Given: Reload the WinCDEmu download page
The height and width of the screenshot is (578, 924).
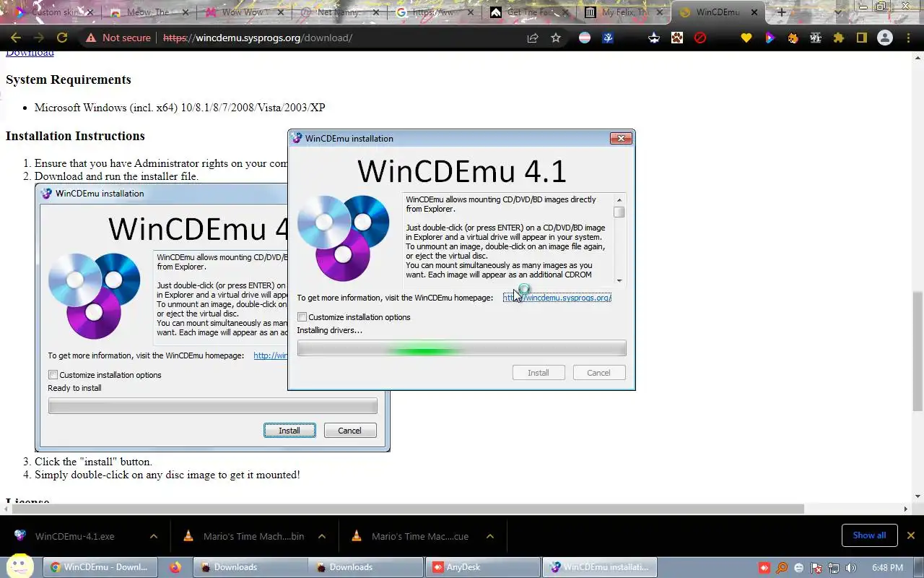Looking at the screenshot, I should click(x=62, y=38).
